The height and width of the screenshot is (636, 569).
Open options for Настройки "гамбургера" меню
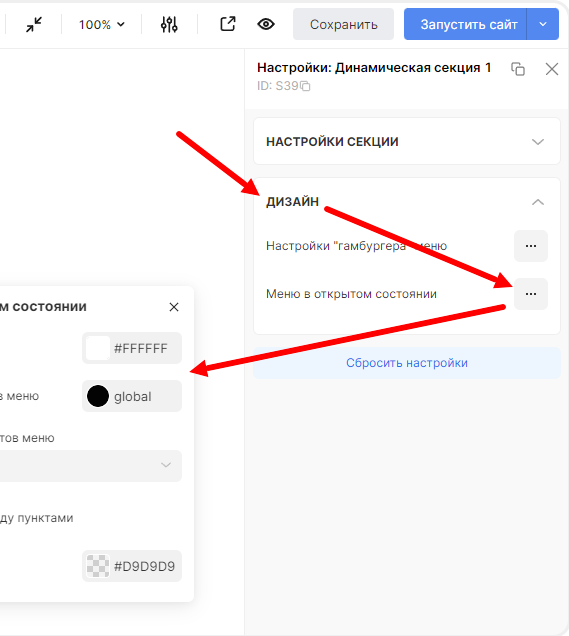click(531, 246)
